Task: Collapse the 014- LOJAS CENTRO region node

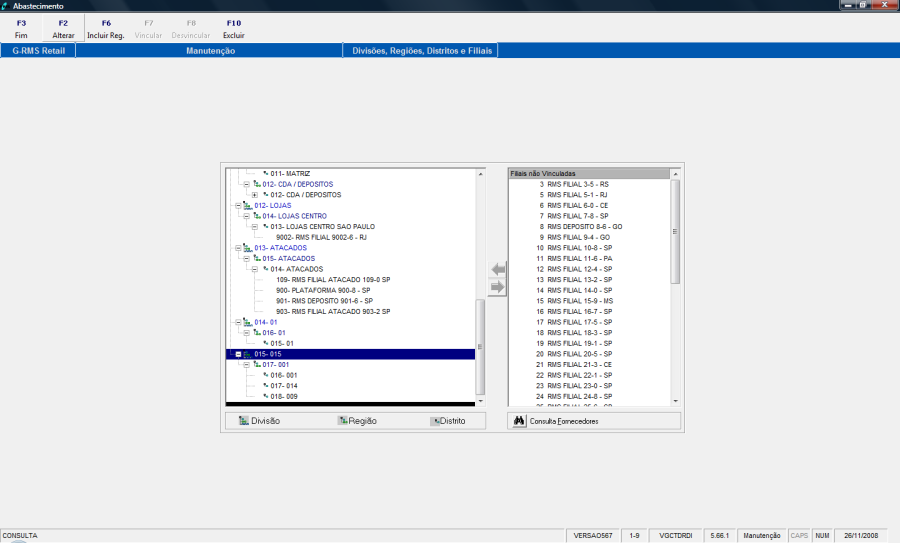Action: coord(247,216)
